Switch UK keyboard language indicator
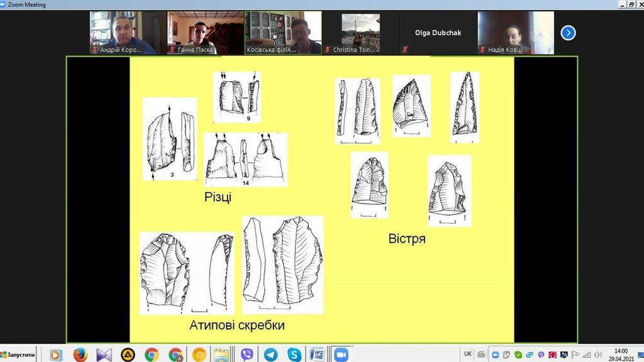 tap(467, 353)
